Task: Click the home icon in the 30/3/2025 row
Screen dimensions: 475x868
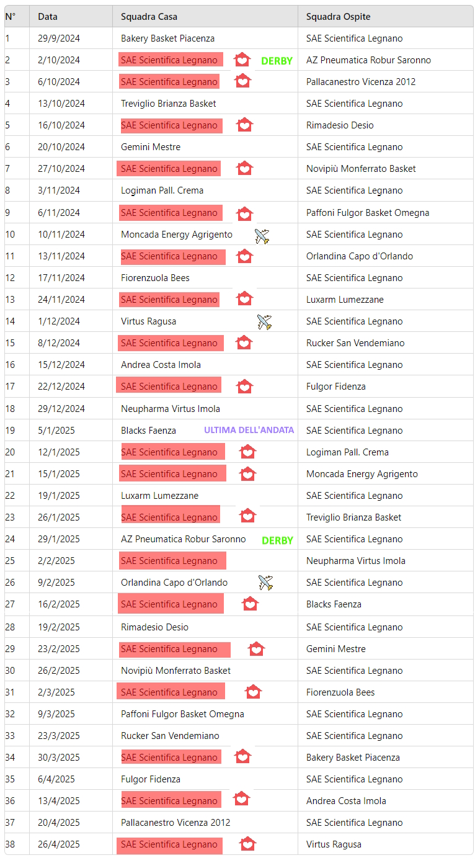Action: [x=242, y=756]
